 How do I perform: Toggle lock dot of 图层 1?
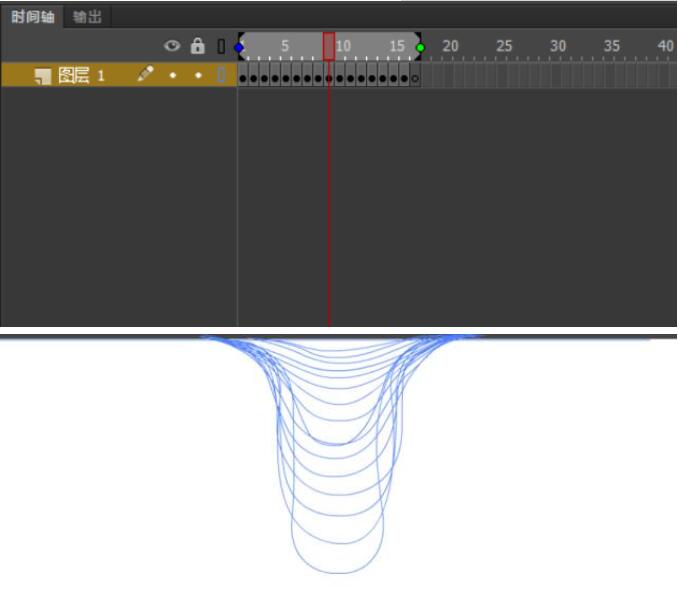click(198, 75)
